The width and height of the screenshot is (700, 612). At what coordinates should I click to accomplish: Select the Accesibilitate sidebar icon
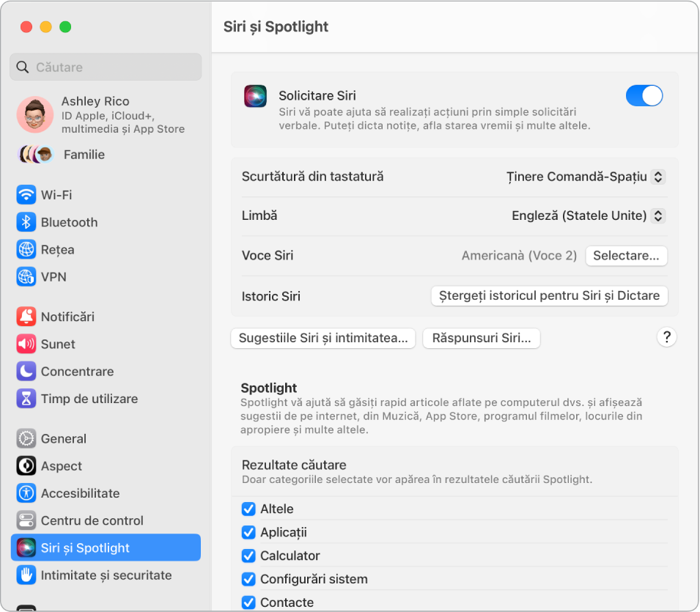[26, 493]
